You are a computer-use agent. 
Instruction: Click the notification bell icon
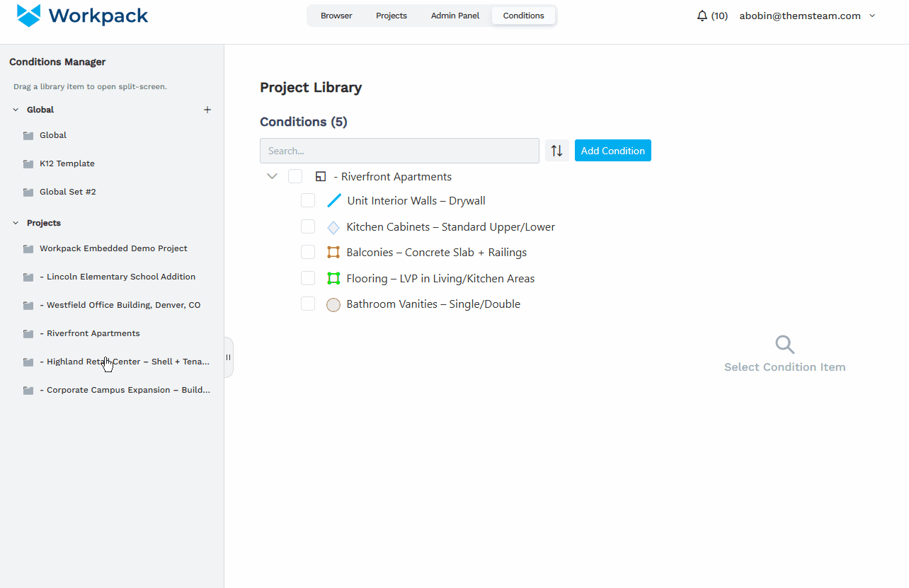(702, 16)
